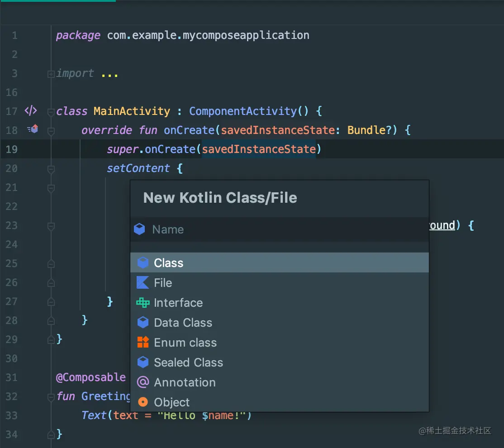Click the code preview icon beside line 17
This screenshot has height=448, width=504.
pos(30,111)
